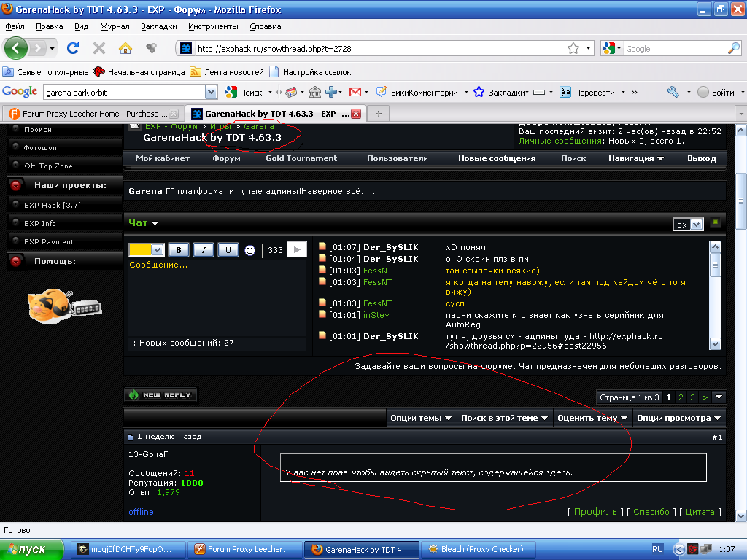This screenshot has height=560, width=747.
Task: Switch to Bleach (Proxy Checker) in taskbar
Action: pos(479,550)
